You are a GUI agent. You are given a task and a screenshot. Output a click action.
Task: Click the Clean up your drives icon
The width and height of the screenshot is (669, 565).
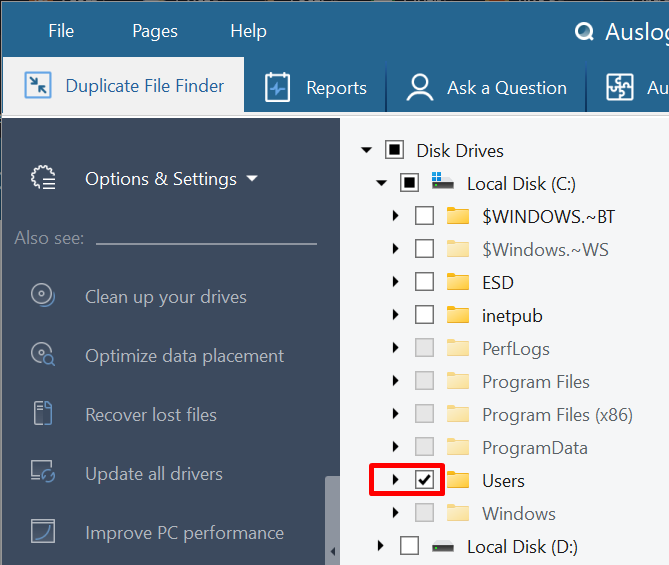42,297
